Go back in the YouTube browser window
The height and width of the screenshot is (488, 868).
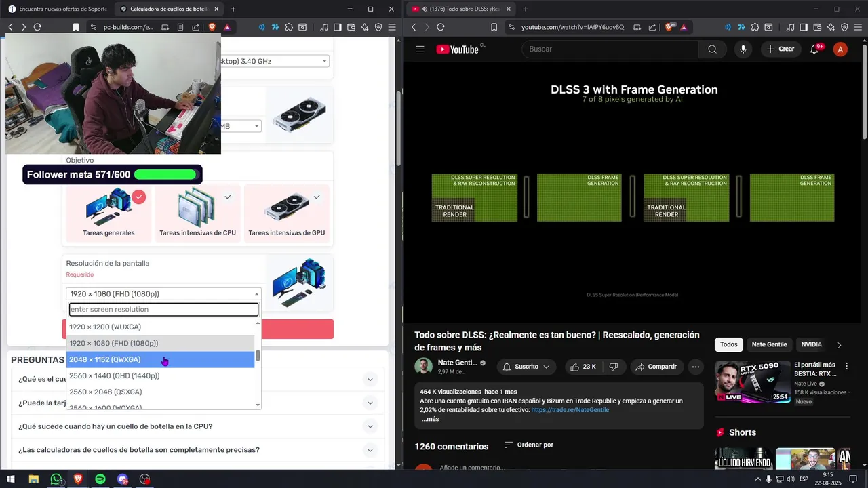tap(414, 27)
